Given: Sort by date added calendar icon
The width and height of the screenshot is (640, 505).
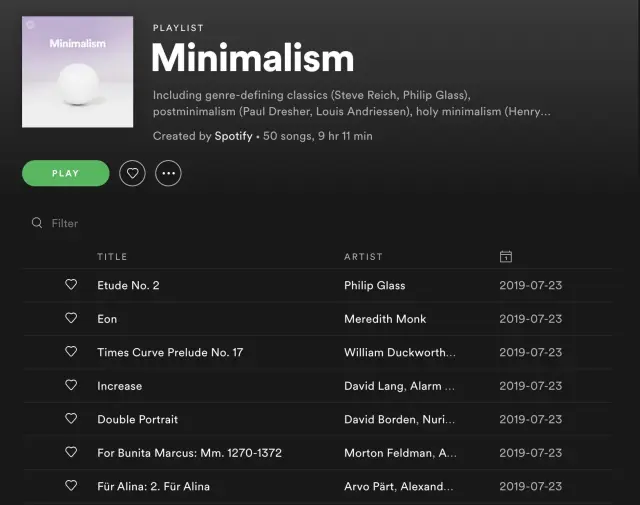Looking at the screenshot, I should 506,257.
